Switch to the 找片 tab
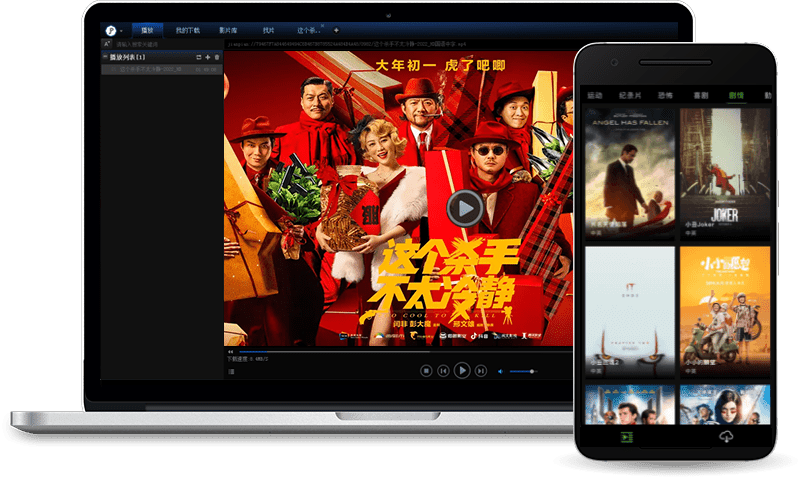798x480 pixels. [268, 31]
